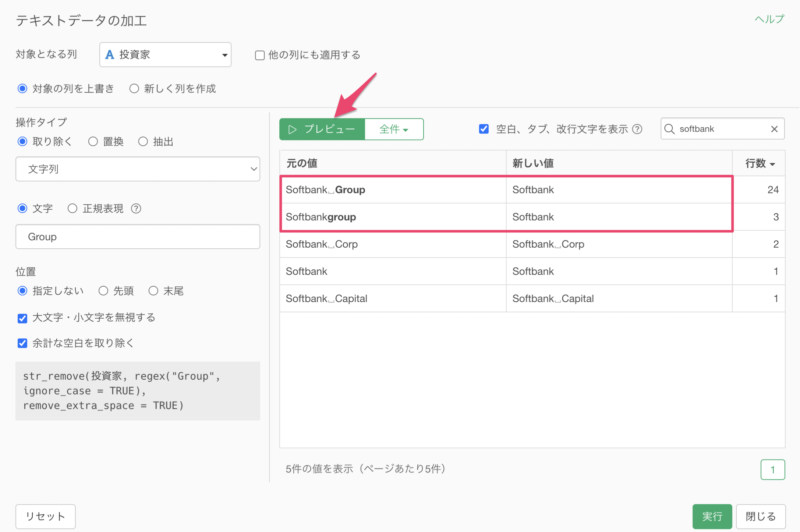Choose the 置換 operation type
This screenshot has height=532, width=800.
pyautogui.click(x=93, y=142)
